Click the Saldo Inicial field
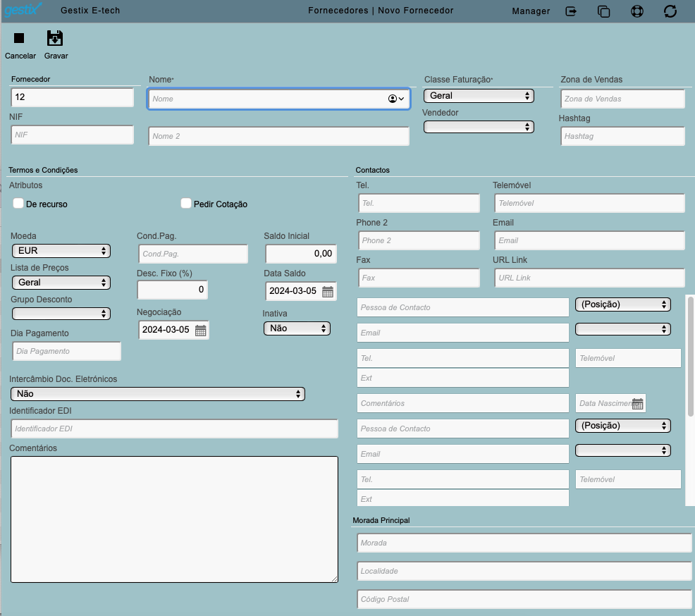The height and width of the screenshot is (616, 695). (x=301, y=254)
